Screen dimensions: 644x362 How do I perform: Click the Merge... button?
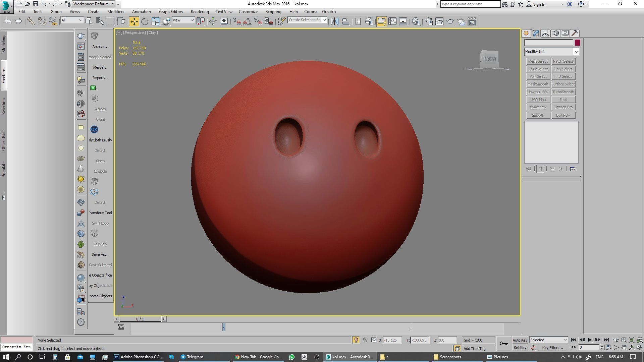100,67
